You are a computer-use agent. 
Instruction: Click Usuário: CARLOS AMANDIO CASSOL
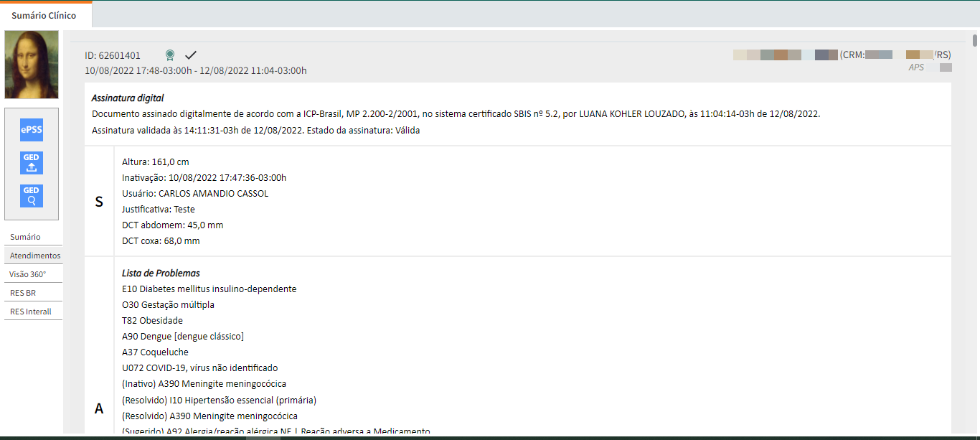click(195, 194)
